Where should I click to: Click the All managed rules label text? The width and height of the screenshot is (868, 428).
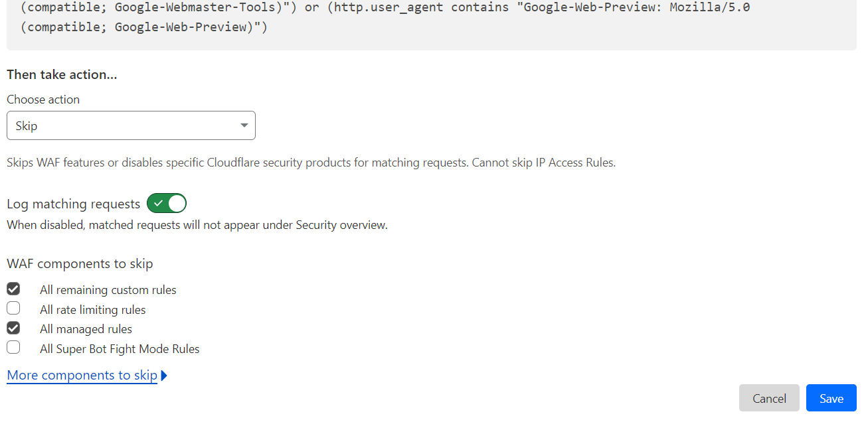86,329
